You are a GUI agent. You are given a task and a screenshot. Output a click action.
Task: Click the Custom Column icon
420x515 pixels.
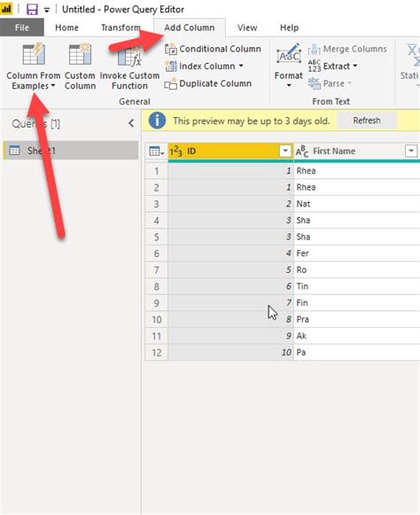pos(80,54)
